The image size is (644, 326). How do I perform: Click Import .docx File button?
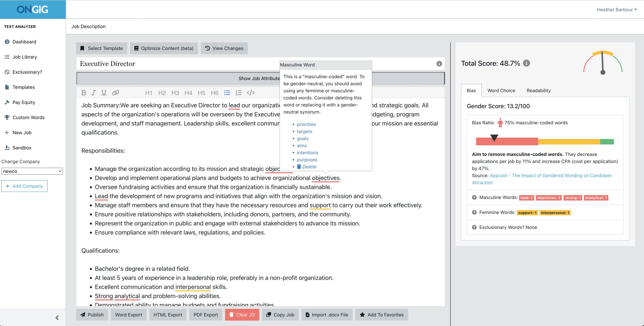click(327, 315)
